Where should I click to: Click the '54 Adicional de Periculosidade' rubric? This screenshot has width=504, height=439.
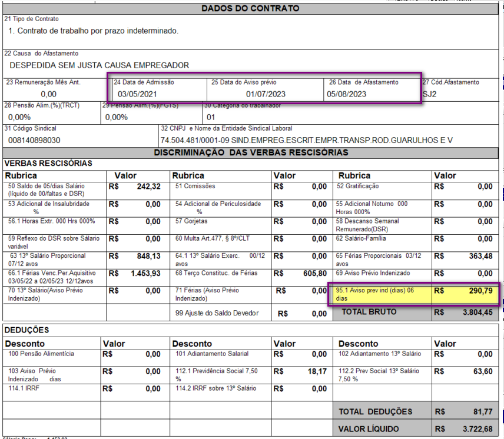pyautogui.click(x=218, y=208)
